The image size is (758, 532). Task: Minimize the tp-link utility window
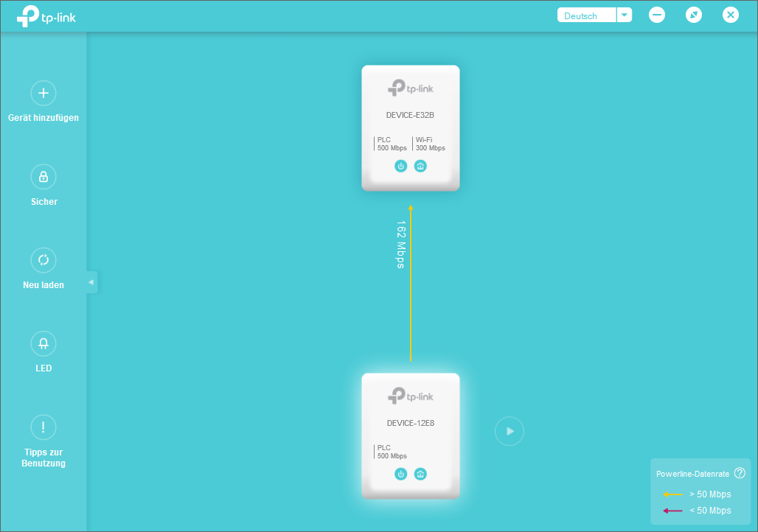click(656, 15)
